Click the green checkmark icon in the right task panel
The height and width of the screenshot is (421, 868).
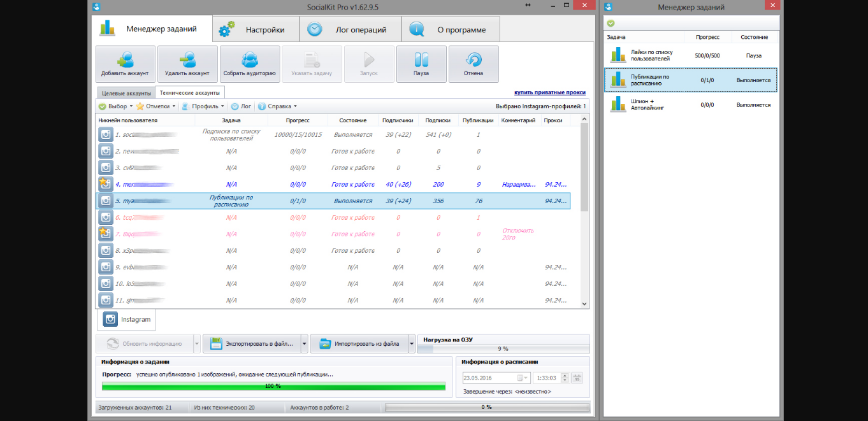pyautogui.click(x=611, y=23)
